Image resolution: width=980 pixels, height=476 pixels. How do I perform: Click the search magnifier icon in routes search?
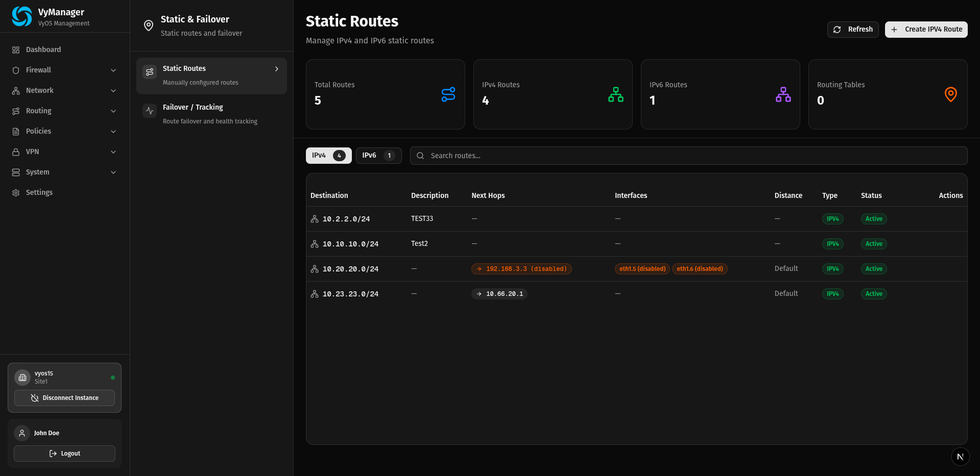[x=420, y=156]
